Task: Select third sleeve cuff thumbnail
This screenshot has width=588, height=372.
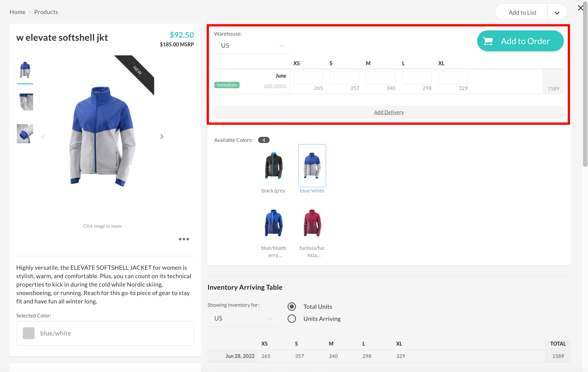Action: (25, 134)
